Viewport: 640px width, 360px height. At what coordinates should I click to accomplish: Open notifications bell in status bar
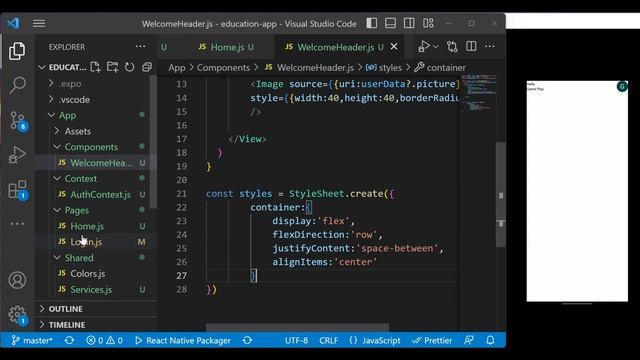coord(490,340)
